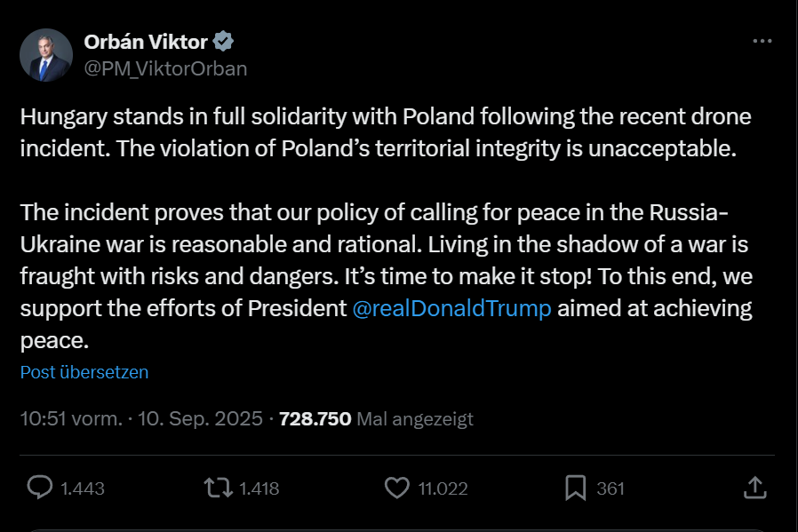The height and width of the screenshot is (532, 798).
Task: Click the 728.750 view count
Action: click(315, 418)
